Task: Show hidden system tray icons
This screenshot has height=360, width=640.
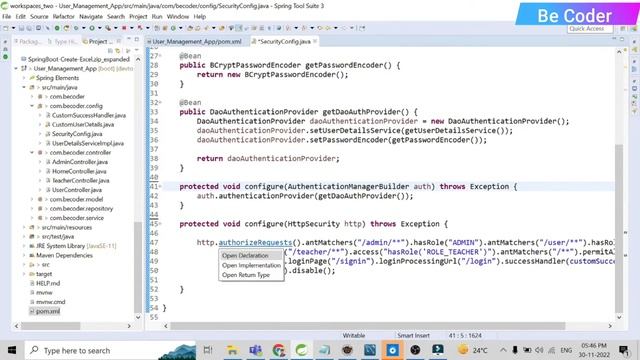Action: point(503,350)
